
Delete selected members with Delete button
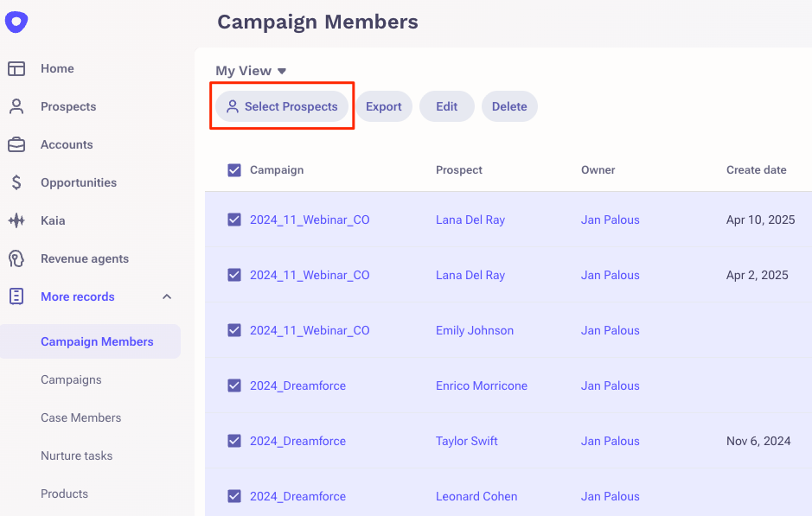[x=509, y=107]
